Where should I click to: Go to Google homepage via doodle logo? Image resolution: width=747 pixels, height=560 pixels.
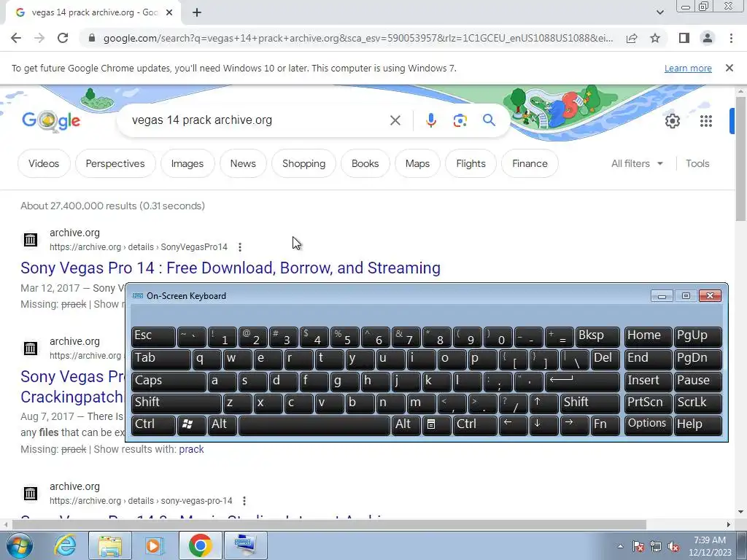[51, 121]
